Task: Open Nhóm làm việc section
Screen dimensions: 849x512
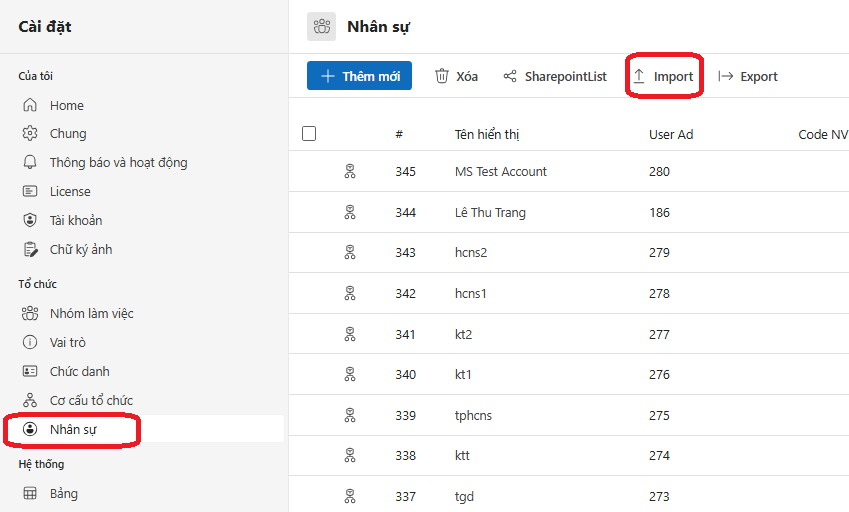Action: 91,313
